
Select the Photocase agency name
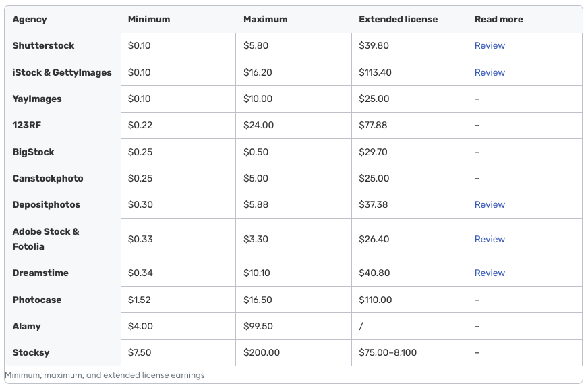(36, 300)
